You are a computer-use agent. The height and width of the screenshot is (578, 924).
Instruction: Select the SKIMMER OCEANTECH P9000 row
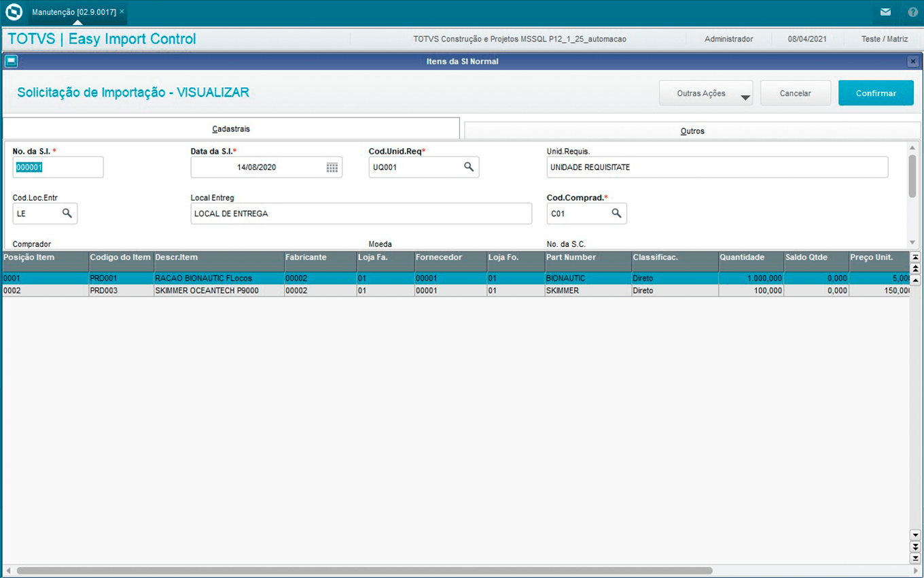pos(207,290)
